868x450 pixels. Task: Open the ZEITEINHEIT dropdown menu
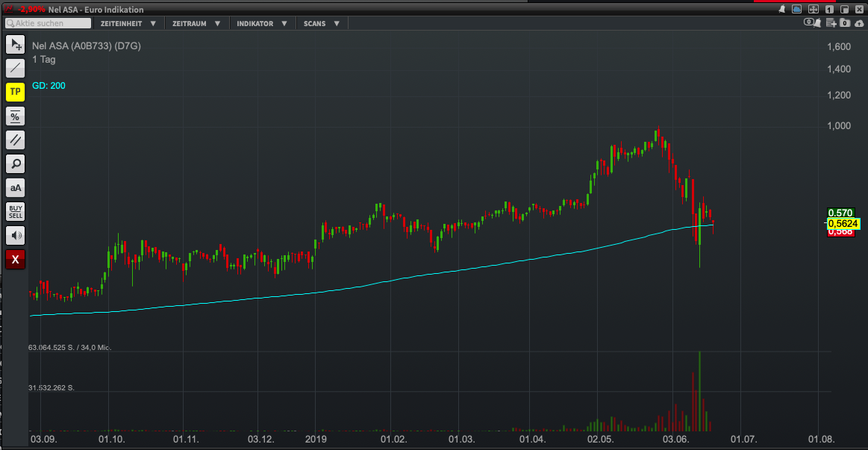point(128,23)
